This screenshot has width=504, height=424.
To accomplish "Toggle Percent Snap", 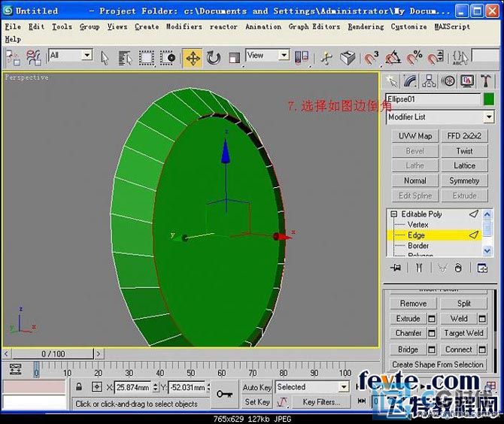I will click(x=414, y=58).
